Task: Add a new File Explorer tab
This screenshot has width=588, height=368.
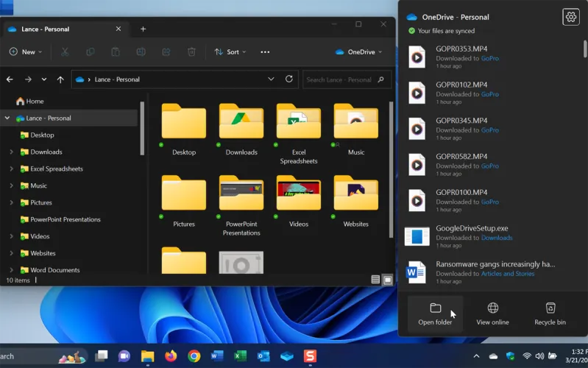Action: click(143, 29)
